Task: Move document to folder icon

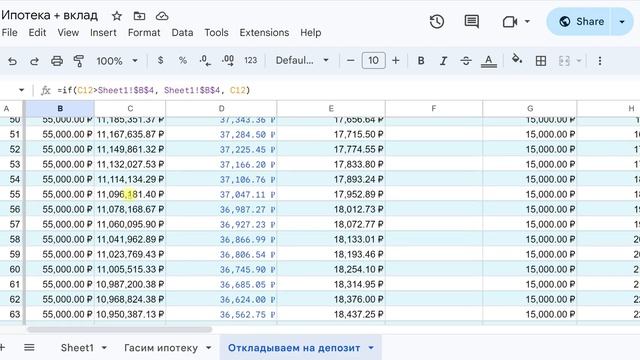Action: (x=139, y=16)
